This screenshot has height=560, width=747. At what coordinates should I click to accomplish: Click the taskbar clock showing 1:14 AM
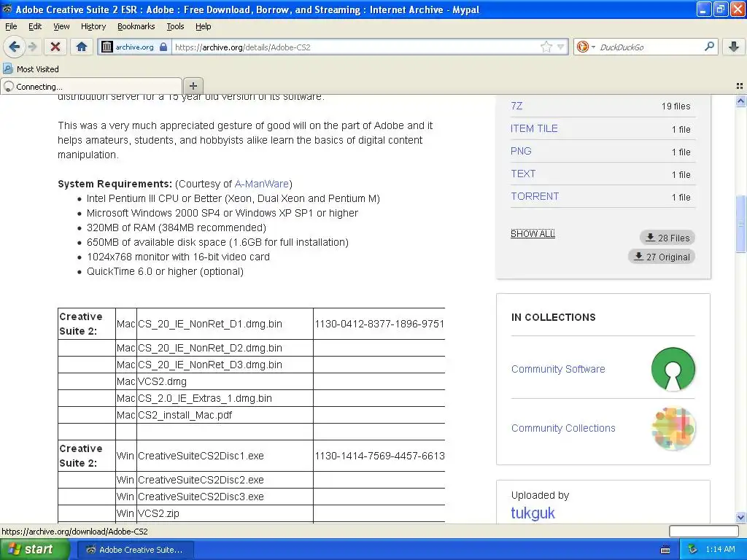tap(720, 550)
